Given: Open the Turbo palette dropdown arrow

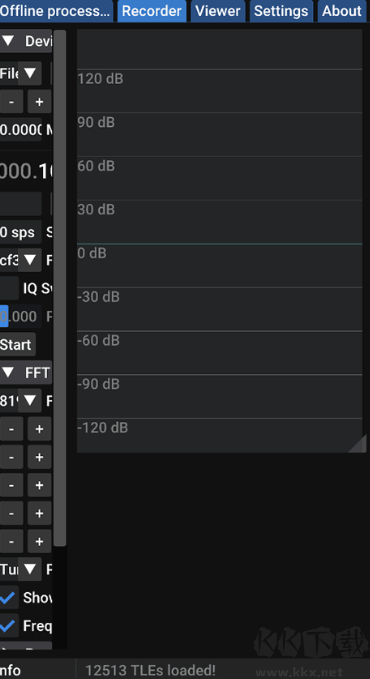Looking at the screenshot, I should [x=30, y=569].
